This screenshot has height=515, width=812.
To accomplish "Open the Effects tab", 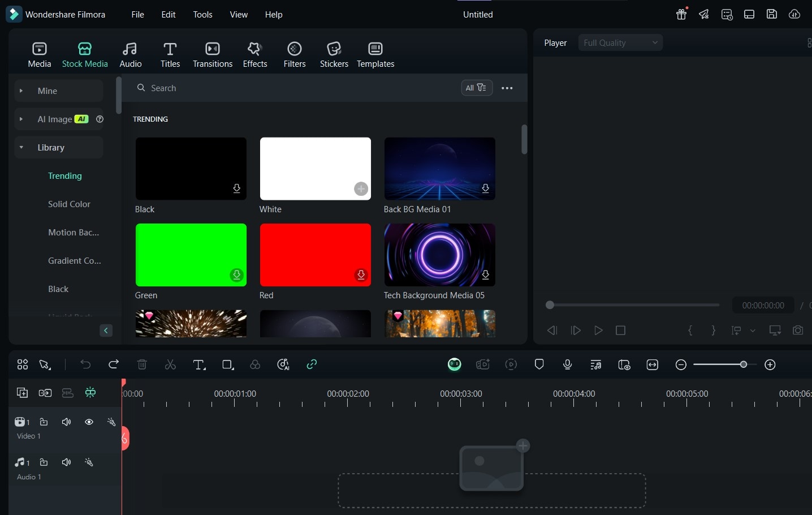I will point(255,55).
